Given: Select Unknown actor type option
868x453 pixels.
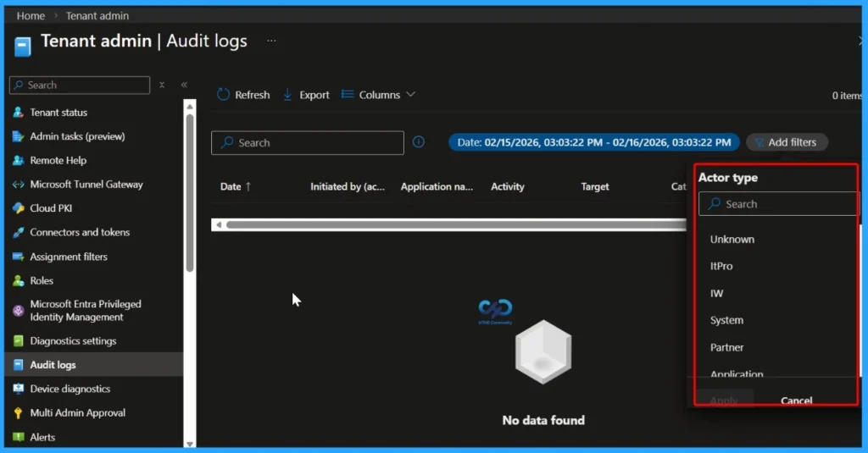Looking at the screenshot, I should pos(732,239).
